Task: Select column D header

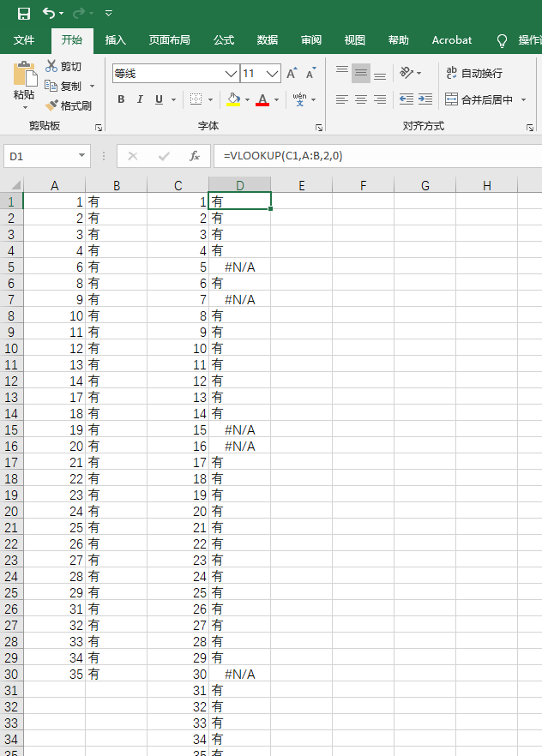Action: (239, 185)
